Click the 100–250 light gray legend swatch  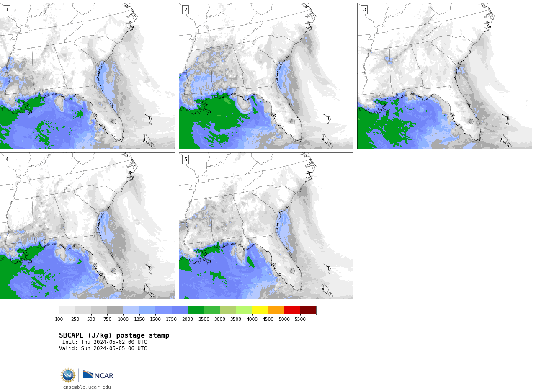click(67, 310)
